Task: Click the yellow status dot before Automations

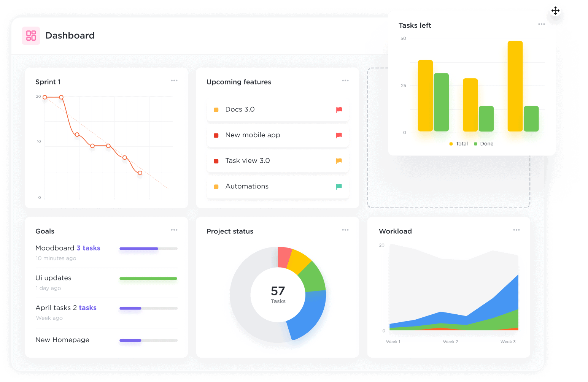Action: 216,186
